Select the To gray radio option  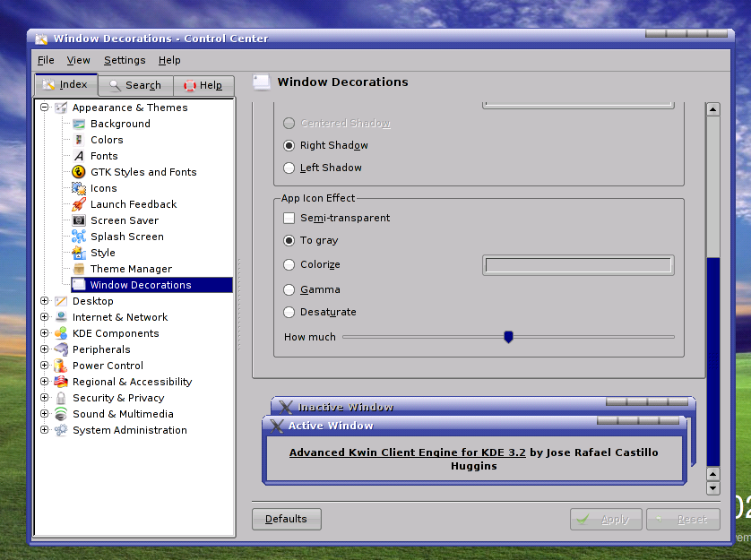[x=289, y=240]
